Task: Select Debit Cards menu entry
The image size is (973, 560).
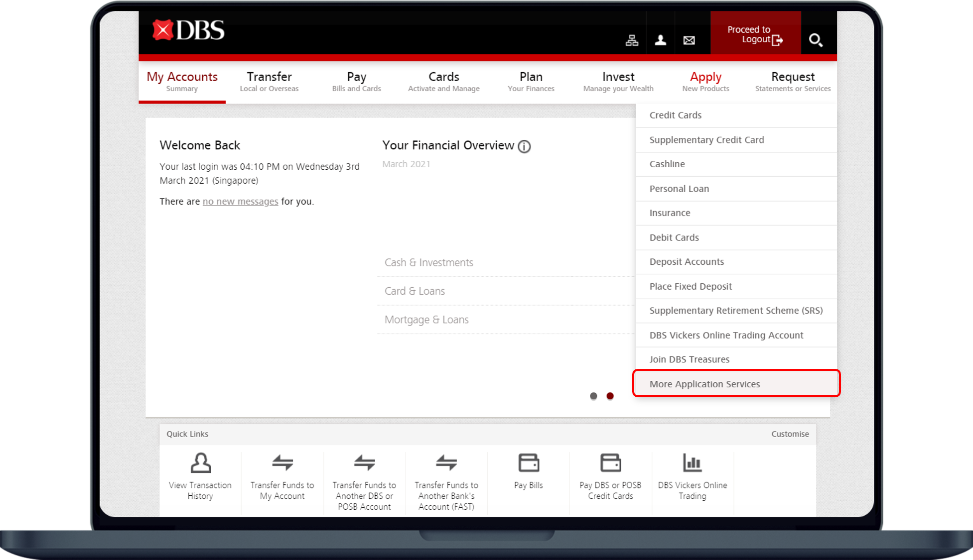Action: [736, 237]
